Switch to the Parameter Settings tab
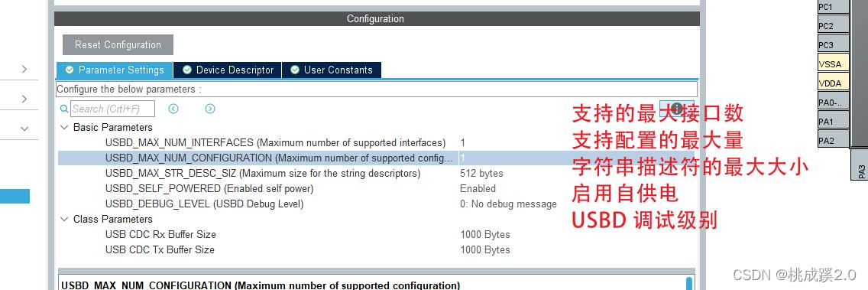This screenshot has width=868, height=290. [115, 70]
